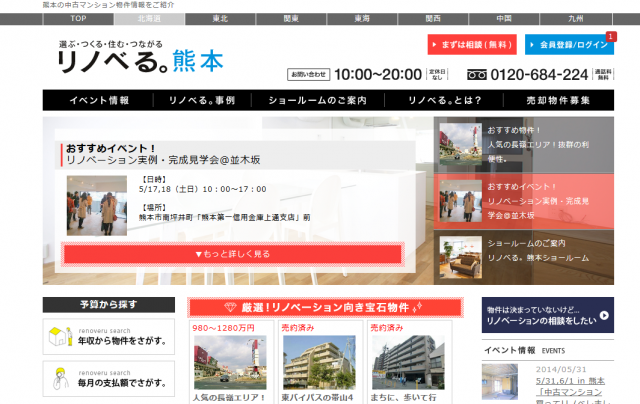Expand the もっと詳しく見る button
Viewport: 640px width, 404px height.
coord(232,254)
